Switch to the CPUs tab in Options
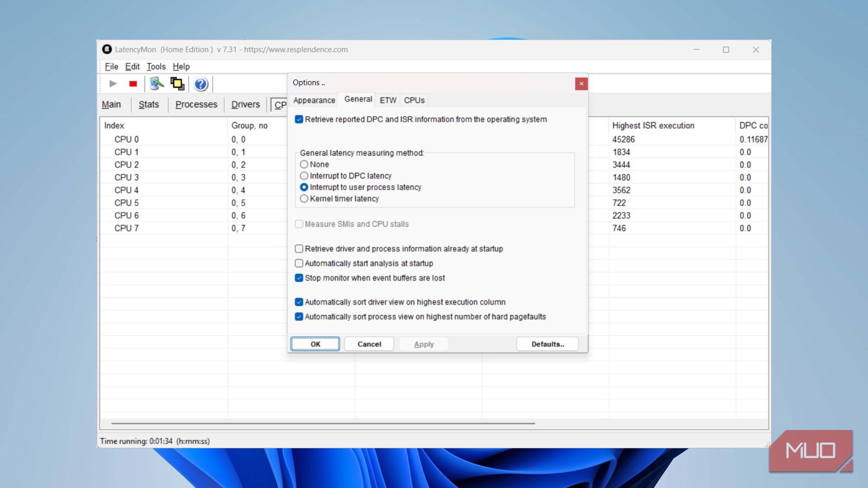Screen dimensions: 868x488 (x=414, y=100)
